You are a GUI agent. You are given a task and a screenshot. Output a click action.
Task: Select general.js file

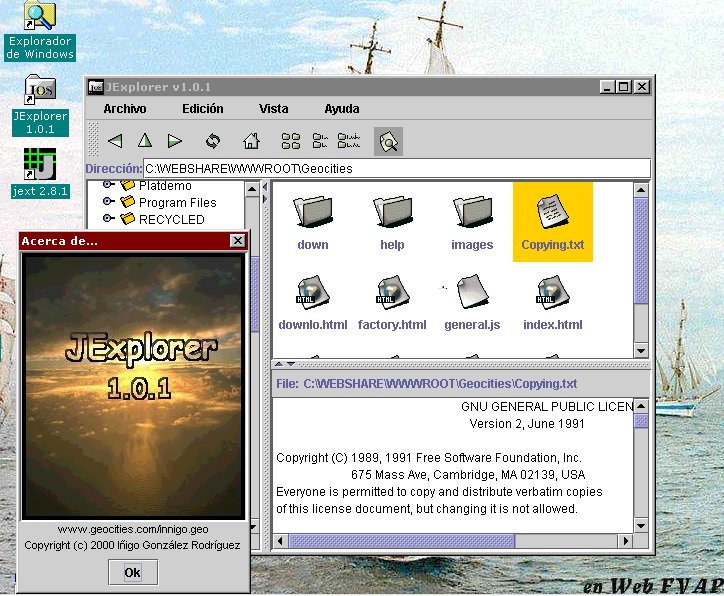pos(472,303)
